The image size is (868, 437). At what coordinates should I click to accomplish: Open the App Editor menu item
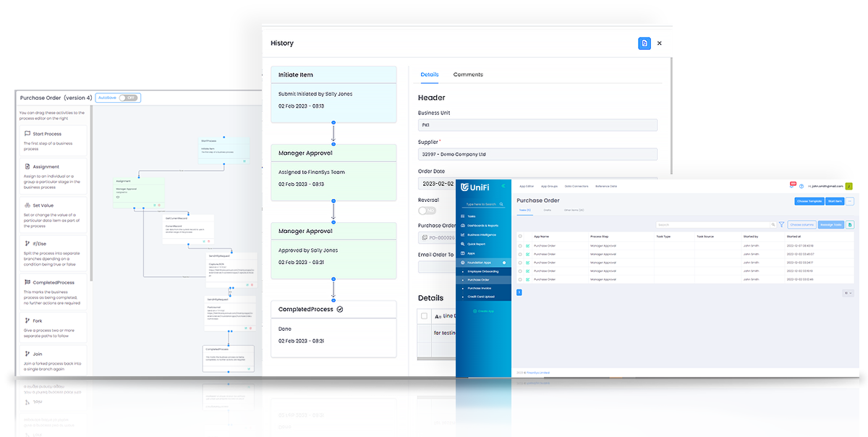point(527,187)
